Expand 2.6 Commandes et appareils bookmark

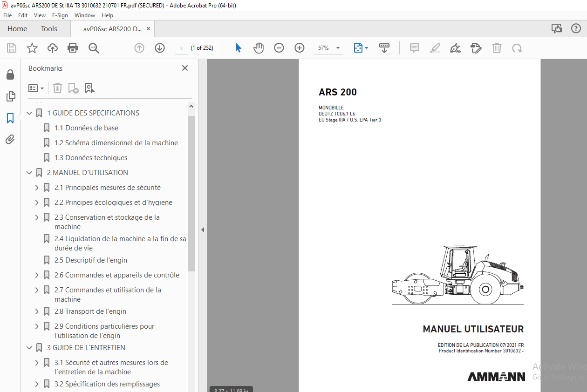pyautogui.click(x=37, y=275)
